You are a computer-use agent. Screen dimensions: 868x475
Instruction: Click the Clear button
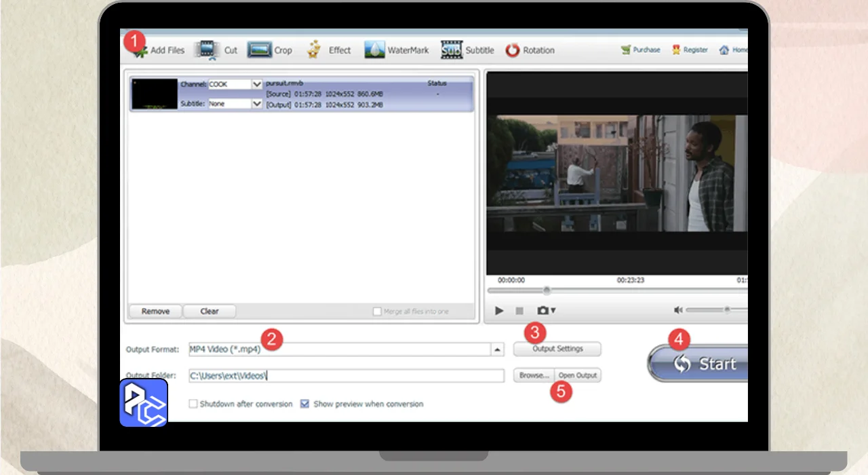click(210, 311)
